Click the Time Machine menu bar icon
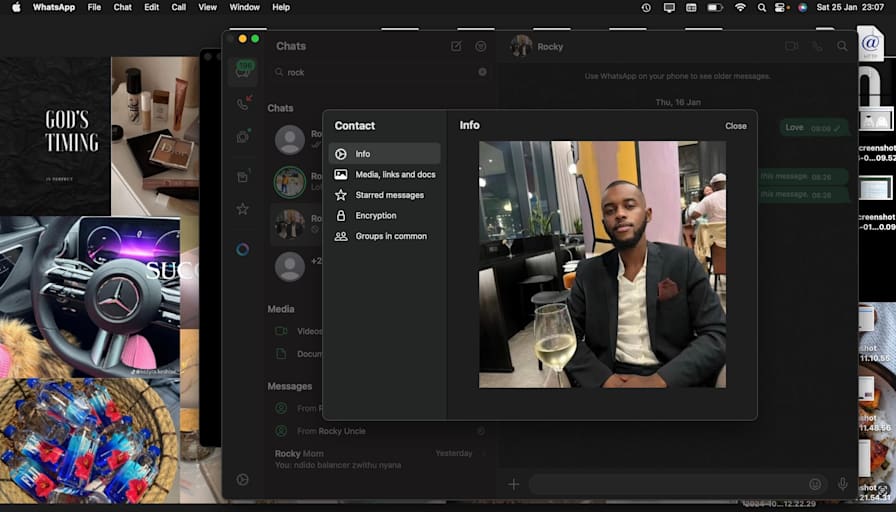Viewport: 896px width, 512px height. pos(646,7)
